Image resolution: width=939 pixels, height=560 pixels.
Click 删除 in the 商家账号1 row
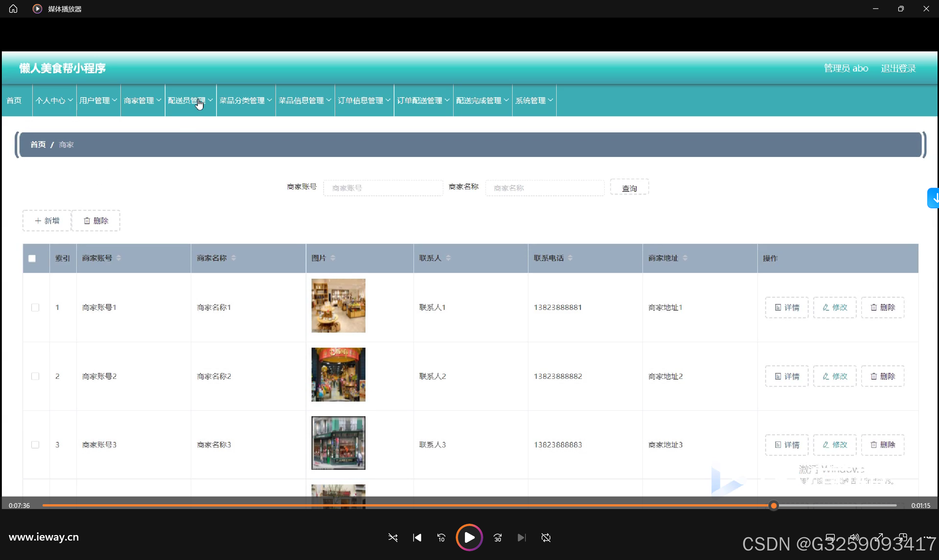coord(883,308)
